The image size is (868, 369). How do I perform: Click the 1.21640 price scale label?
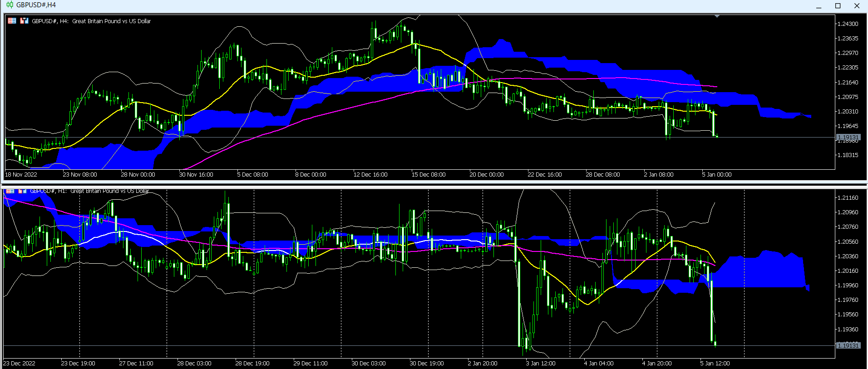pyautogui.click(x=848, y=83)
